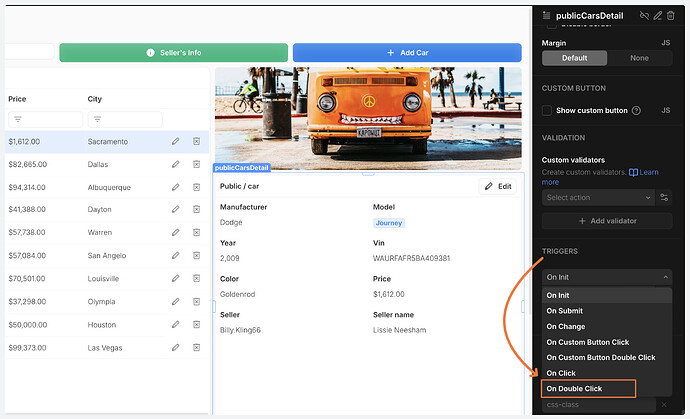Click the hide component icon in panel header

(x=643, y=15)
